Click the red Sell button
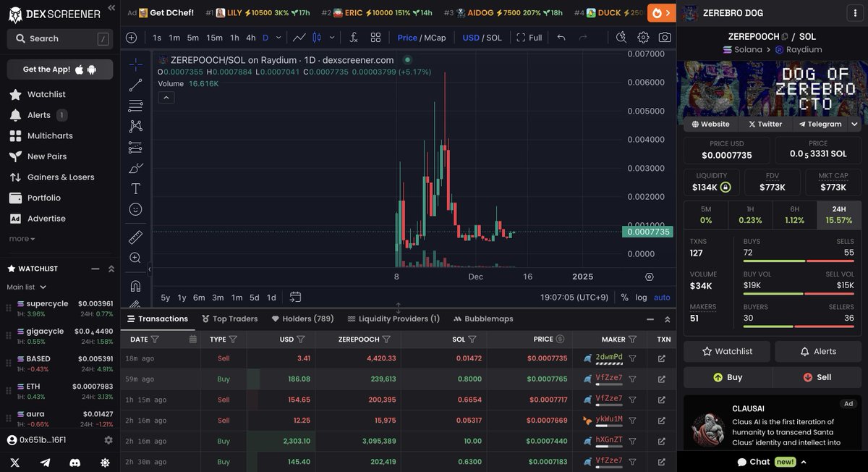Image resolution: width=868 pixels, height=472 pixels. [817, 377]
